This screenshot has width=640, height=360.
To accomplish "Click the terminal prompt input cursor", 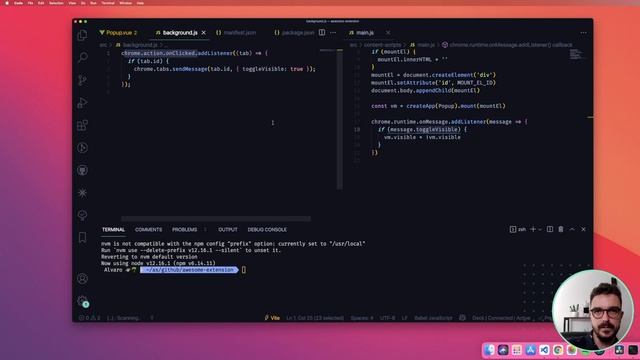I will coord(244,270).
